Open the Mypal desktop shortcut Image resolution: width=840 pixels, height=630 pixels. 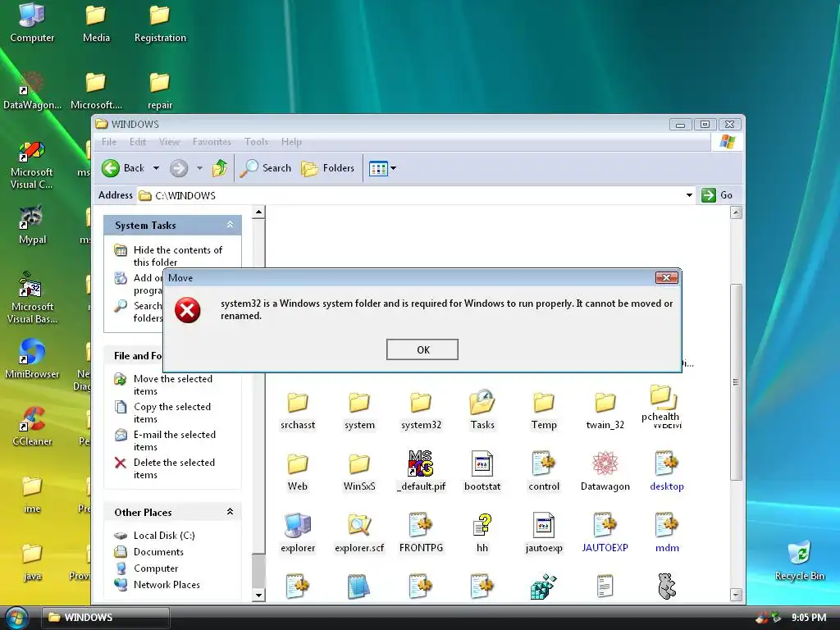tap(32, 224)
